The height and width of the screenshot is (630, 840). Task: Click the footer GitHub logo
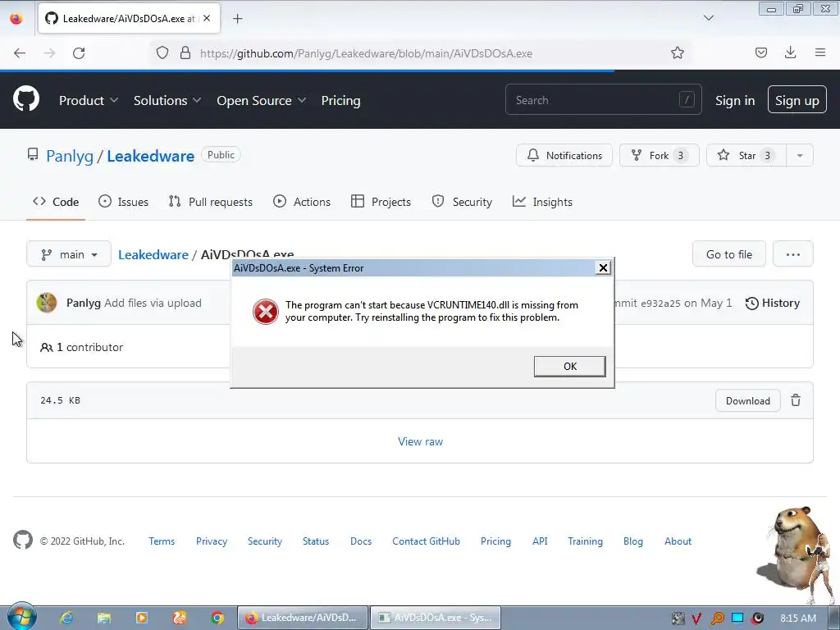[x=22, y=540]
